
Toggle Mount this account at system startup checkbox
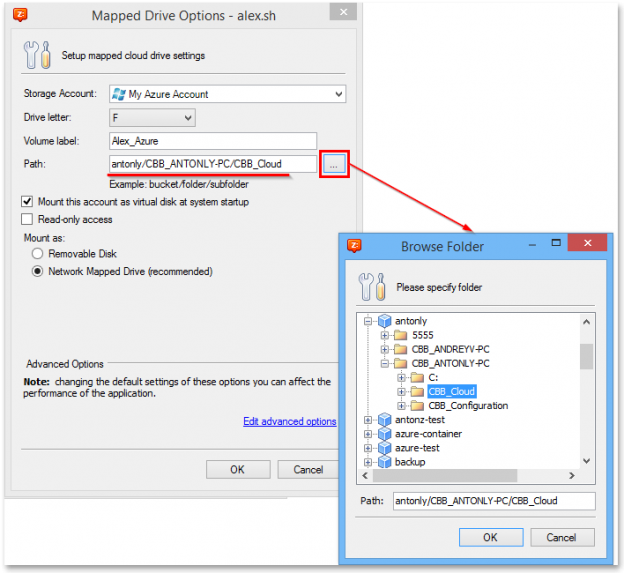[27, 202]
